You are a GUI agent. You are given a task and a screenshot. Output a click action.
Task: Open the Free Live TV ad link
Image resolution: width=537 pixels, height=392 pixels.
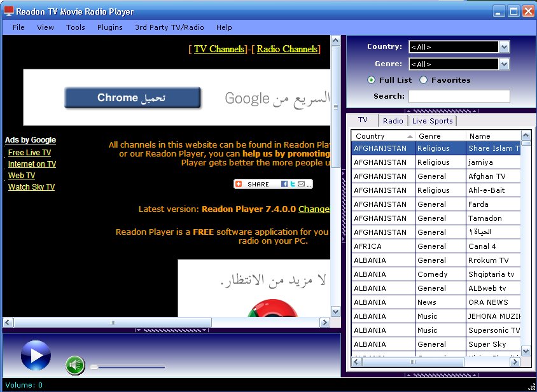click(x=29, y=153)
